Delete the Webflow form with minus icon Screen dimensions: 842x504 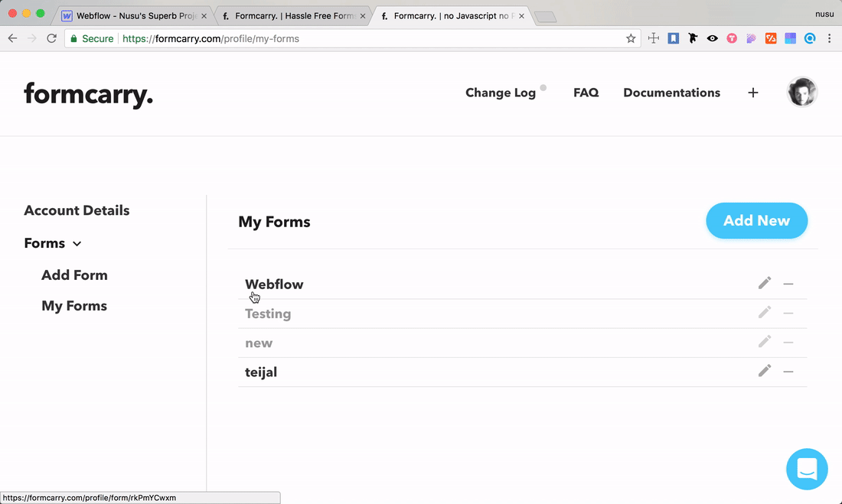(788, 284)
